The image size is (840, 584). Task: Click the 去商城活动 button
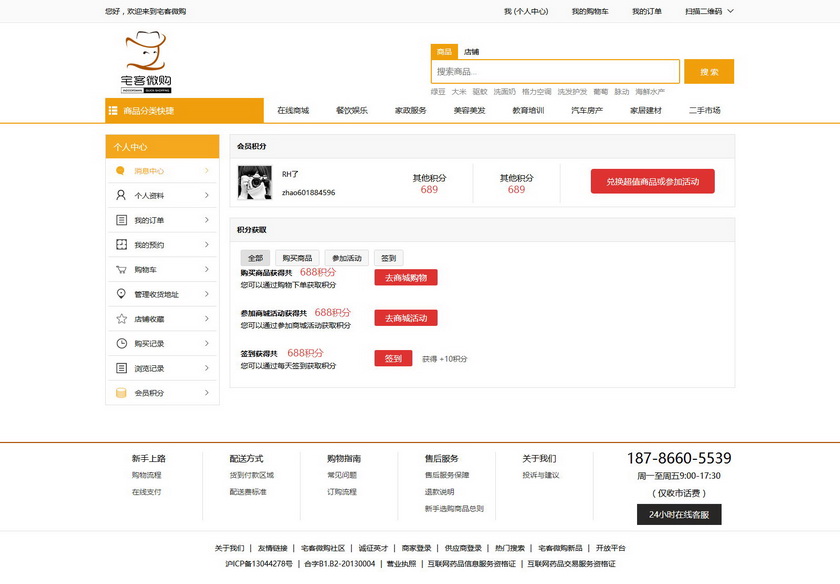(x=406, y=318)
